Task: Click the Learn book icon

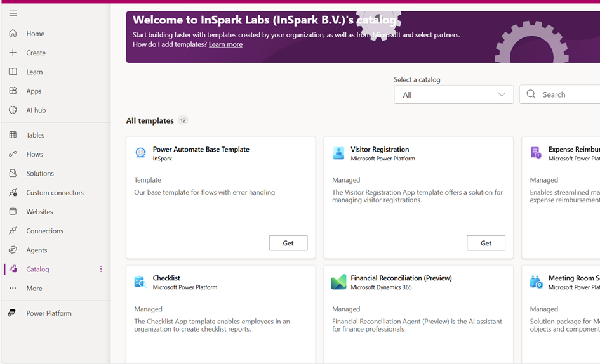Action: click(x=13, y=72)
